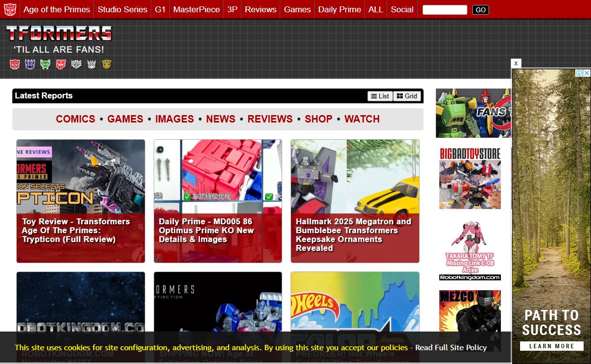Open the Games nav item in the top bar
Screen dimensions: 591x364
point(297,9)
